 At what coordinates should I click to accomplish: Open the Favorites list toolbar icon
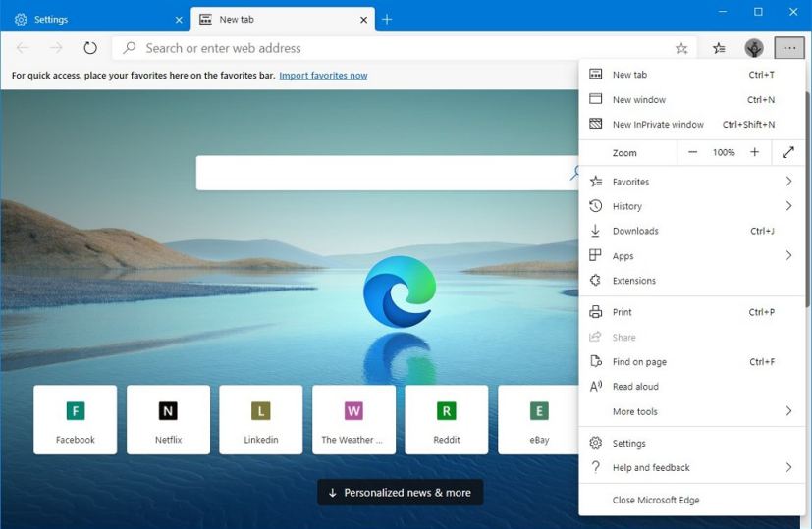[719, 48]
